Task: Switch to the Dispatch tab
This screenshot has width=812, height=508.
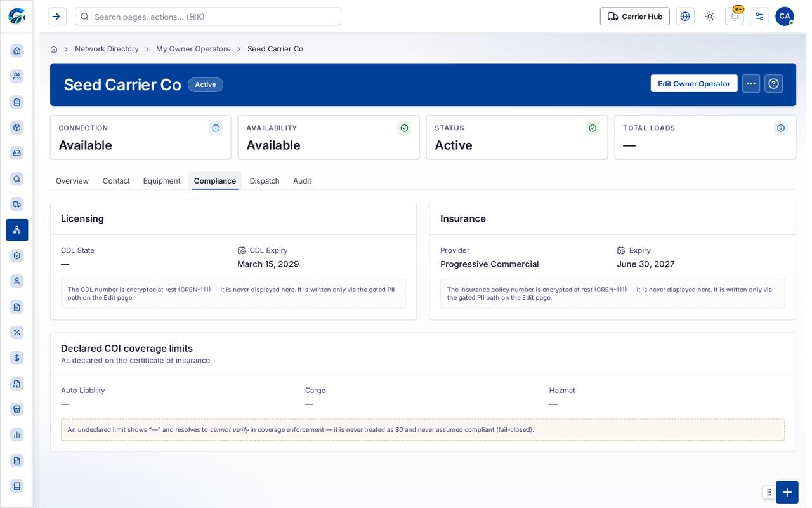Action: click(265, 181)
